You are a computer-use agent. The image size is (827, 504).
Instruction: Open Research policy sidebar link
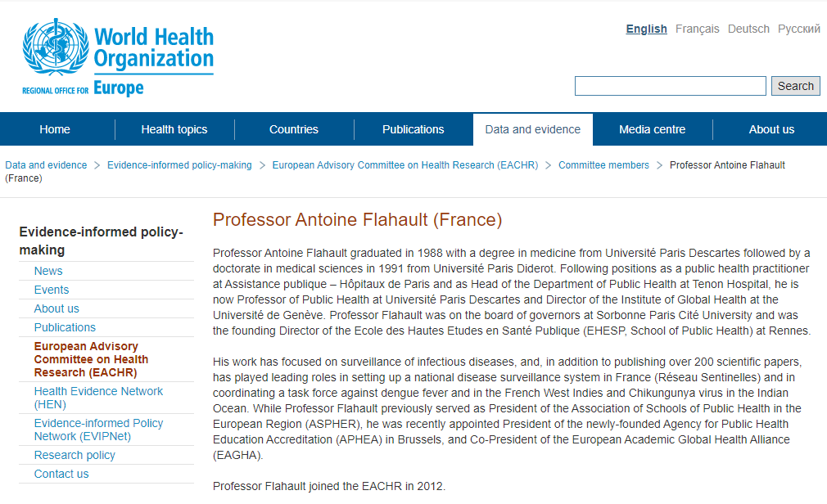click(75, 455)
